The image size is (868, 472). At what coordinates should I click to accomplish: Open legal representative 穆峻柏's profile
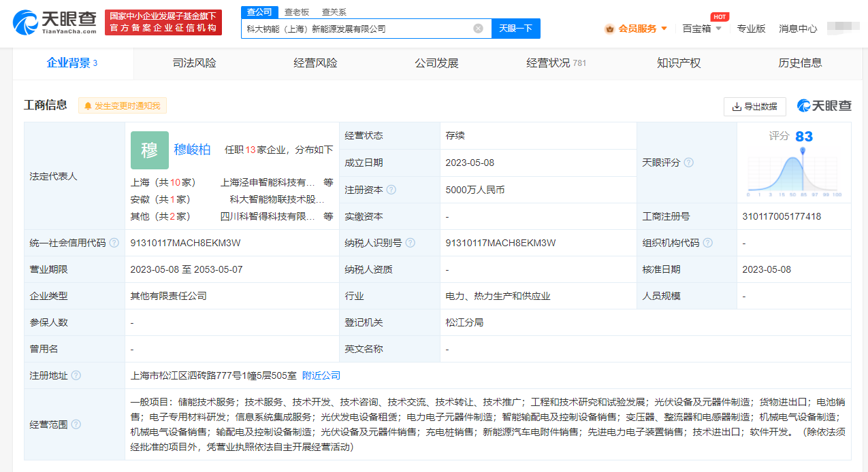[x=193, y=150]
